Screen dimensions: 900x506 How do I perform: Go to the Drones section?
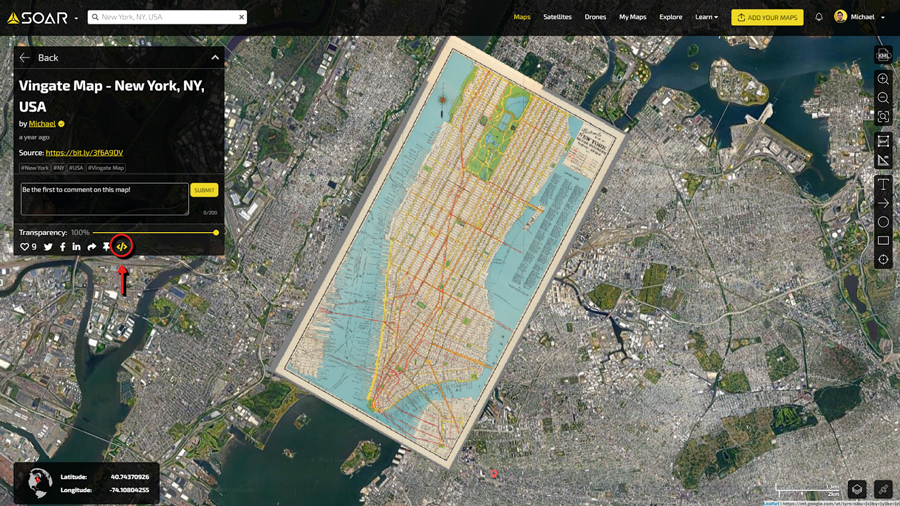595,17
